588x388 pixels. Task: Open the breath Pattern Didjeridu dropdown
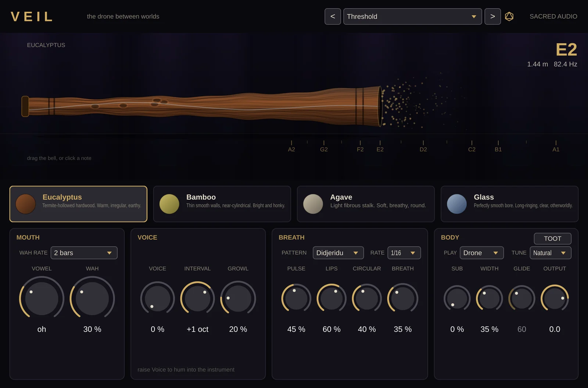pyautogui.click(x=338, y=253)
